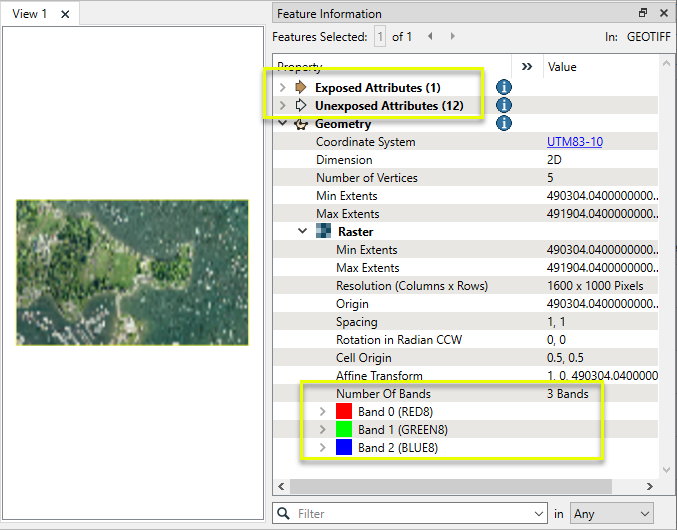
Task: Expand Band 0 (RED8) details
Action: coord(322,412)
